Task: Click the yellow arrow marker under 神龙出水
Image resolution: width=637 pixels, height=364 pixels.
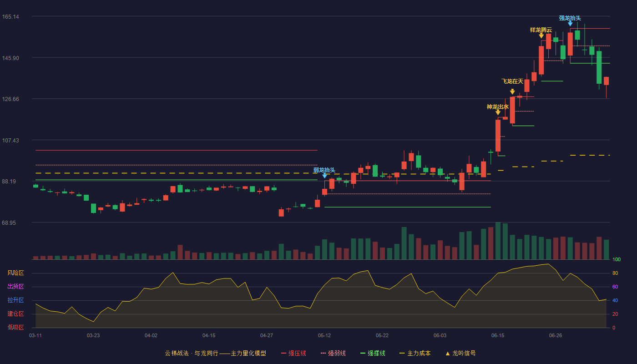Action: point(498,112)
